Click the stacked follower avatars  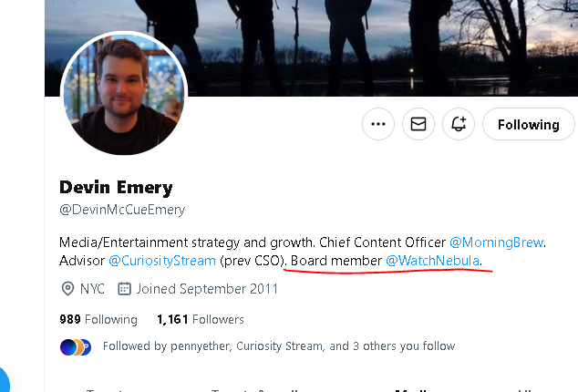click(x=76, y=347)
